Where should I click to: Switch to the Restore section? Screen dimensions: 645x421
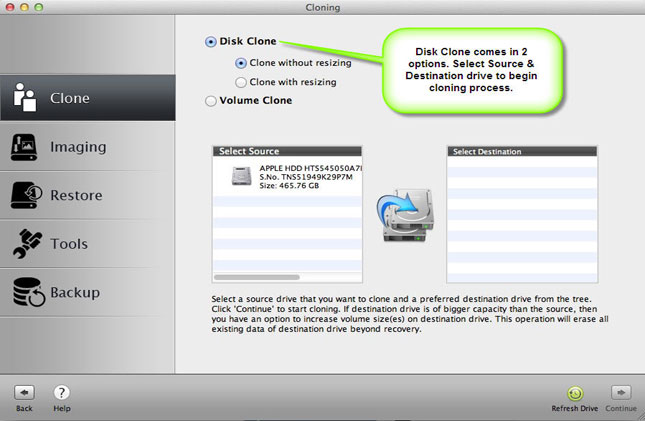[x=76, y=195]
